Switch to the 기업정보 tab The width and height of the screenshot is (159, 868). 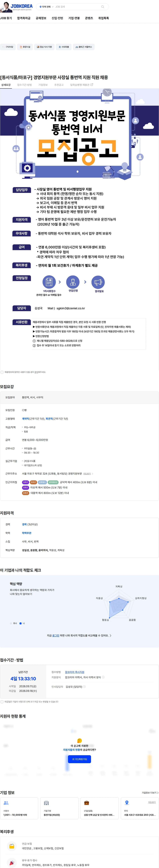(43, 85)
